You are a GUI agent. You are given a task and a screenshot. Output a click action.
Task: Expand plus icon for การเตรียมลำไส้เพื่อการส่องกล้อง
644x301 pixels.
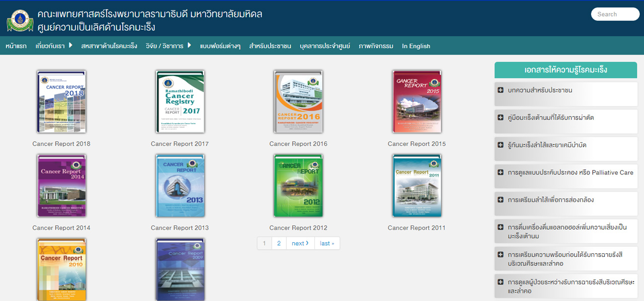[501, 199]
